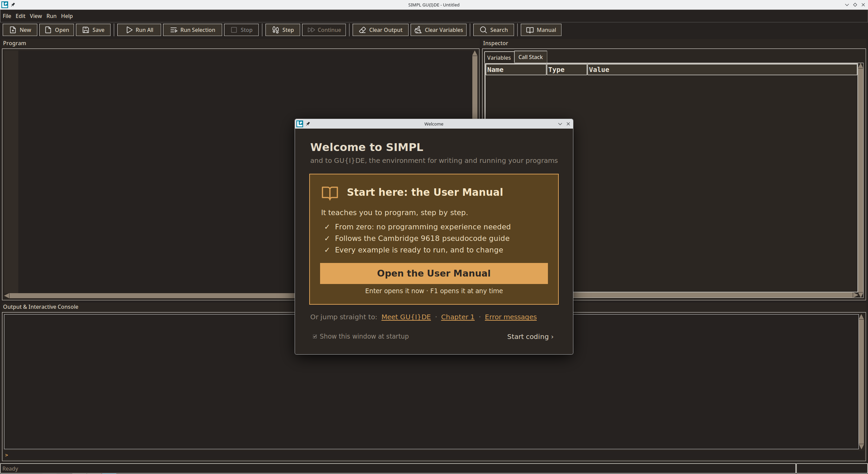
Task: Click the main window maximize diamond
Action: (855, 5)
